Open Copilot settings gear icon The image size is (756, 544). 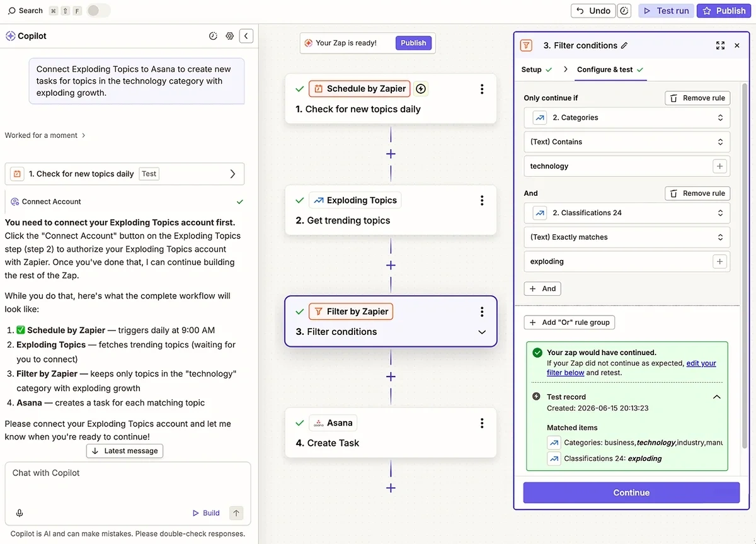(x=229, y=36)
